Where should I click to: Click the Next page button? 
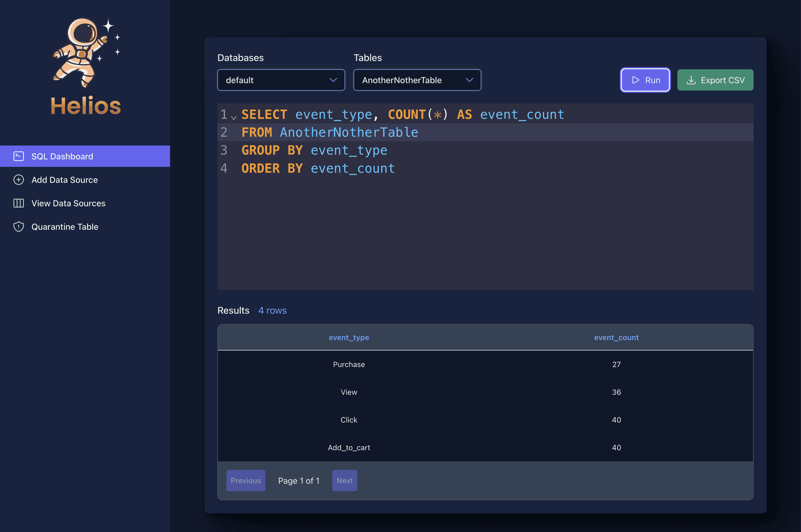coord(345,481)
